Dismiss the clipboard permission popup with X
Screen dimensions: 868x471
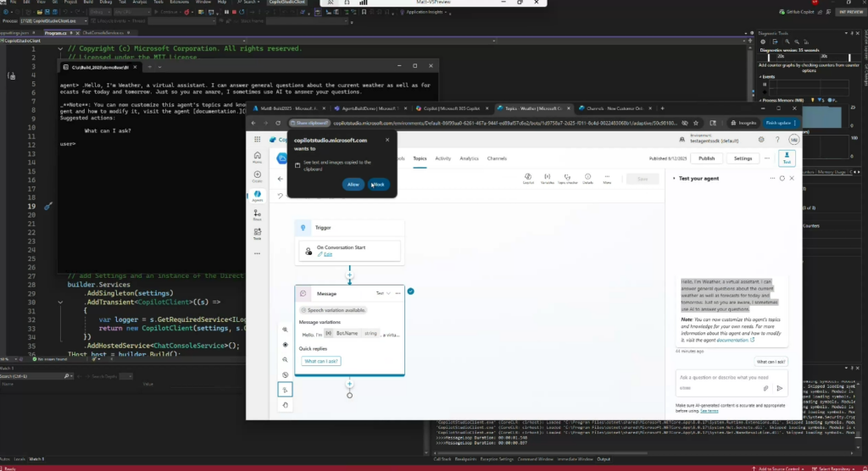[387, 140]
